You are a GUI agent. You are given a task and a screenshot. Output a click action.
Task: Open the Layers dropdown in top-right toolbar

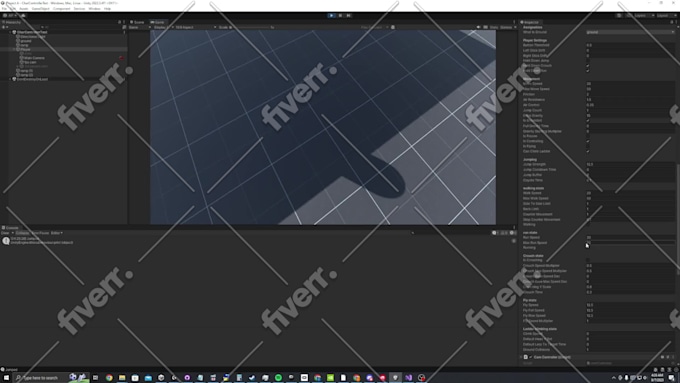[644, 16]
